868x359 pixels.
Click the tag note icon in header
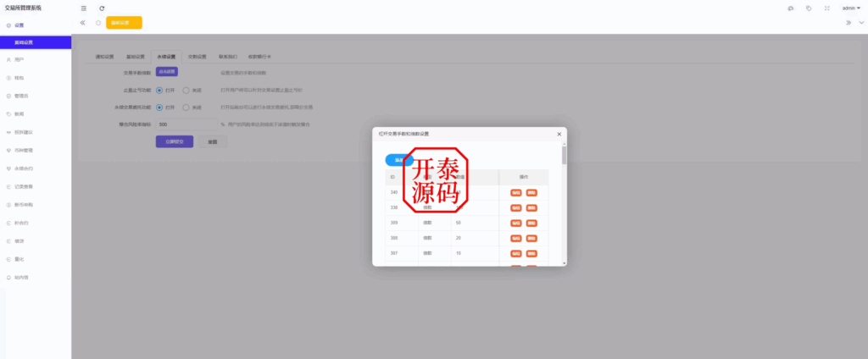click(x=809, y=8)
